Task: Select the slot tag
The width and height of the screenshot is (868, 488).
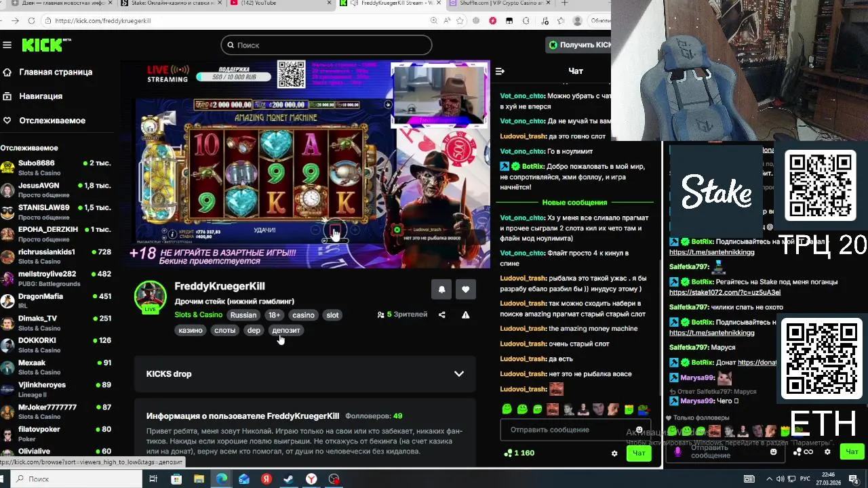Action: (x=332, y=315)
